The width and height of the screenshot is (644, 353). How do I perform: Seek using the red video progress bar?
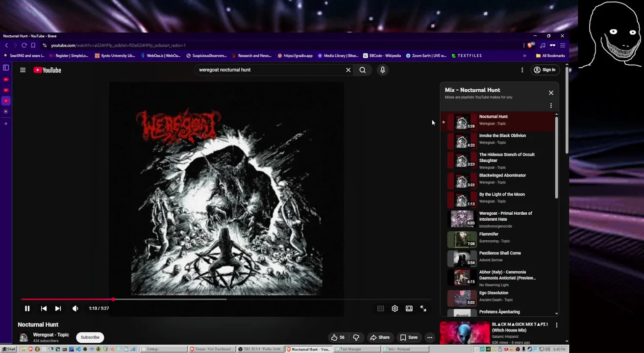point(226,299)
